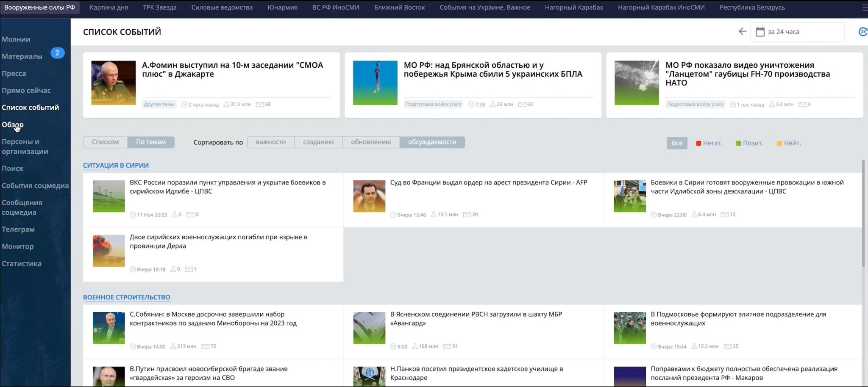Click clock icon on Lancet howitzer card
This screenshot has width=868, height=387.
coord(733,105)
